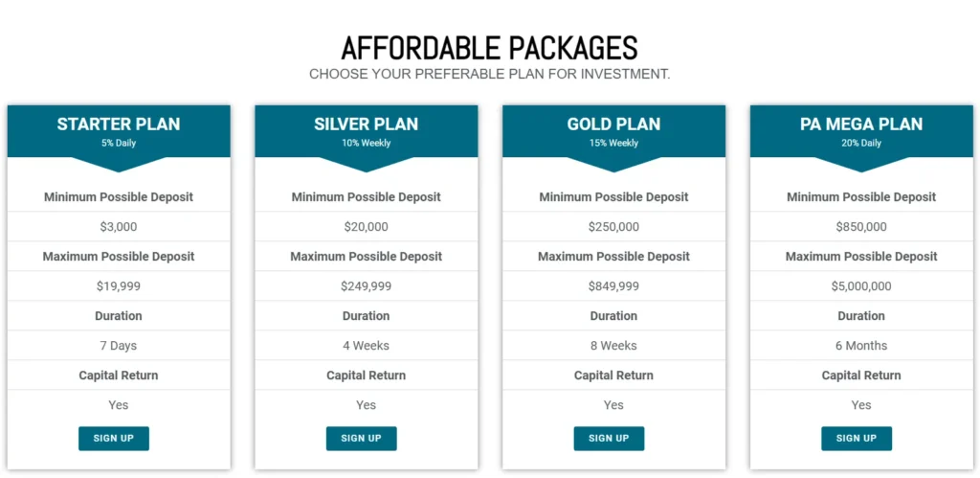Select the 4 Weeks duration value
Image resolution: width=980 pixels, height=478 pixels.
click(x=367, y=346)
